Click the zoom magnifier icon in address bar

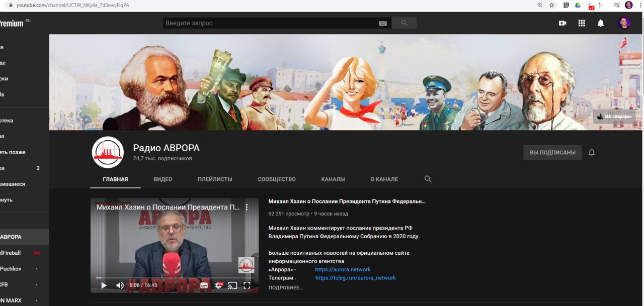pyautogui.click(x=540, y=5)
